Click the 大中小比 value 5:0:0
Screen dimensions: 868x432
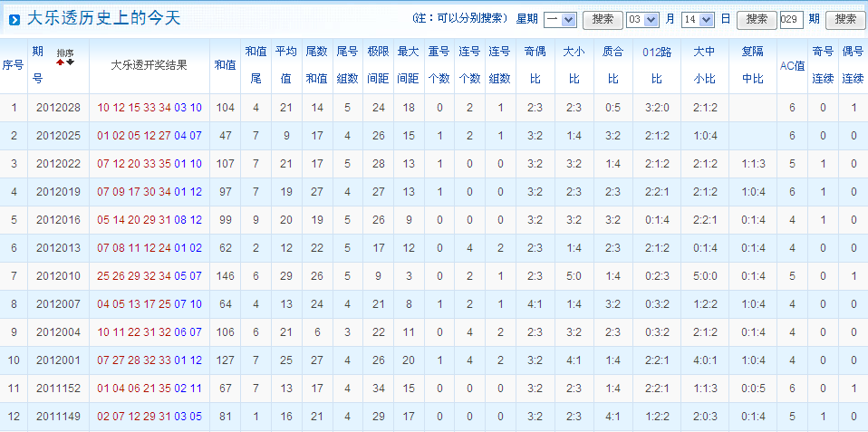705,276
